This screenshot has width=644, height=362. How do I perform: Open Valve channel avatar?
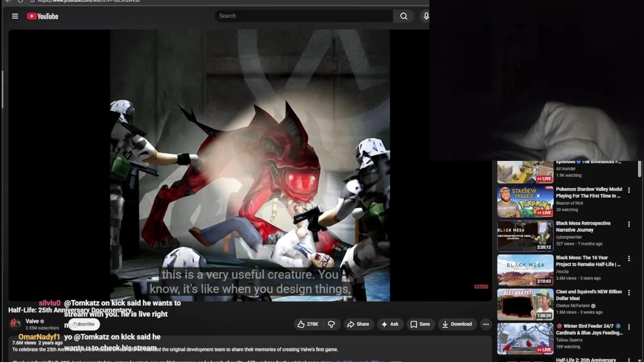click(x=16, y=323)
